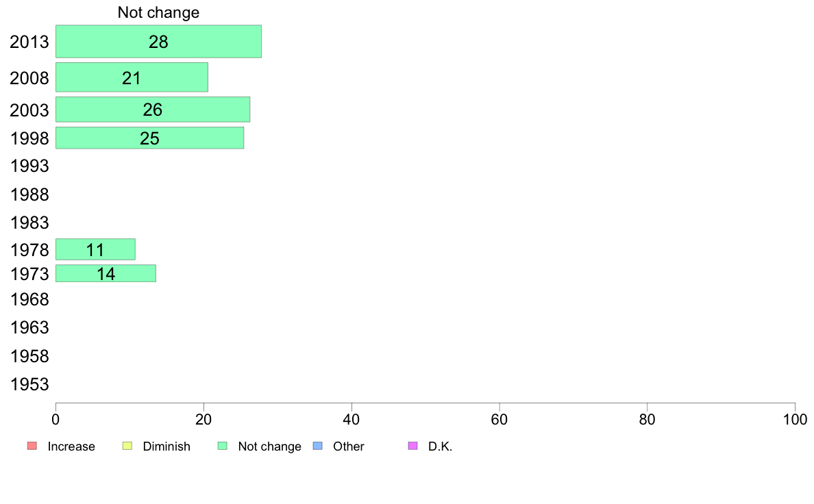Select the 2003 bar showing 26
The width and height of the screenshot is (814, 504).
(153, 110)
